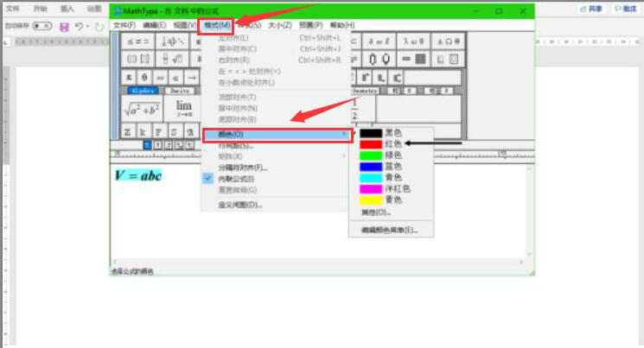
Task: Open the 插入 tab in Word ribbon
Action: pos(67,9)
